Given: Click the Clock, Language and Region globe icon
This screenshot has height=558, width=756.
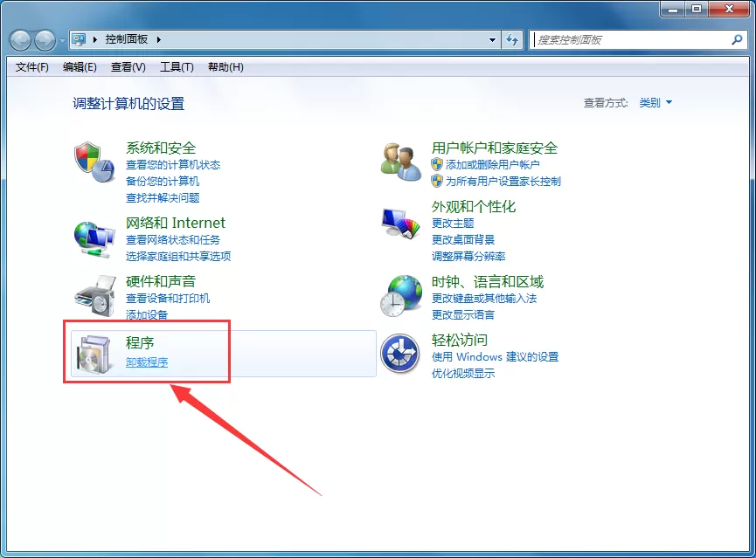Looking at the screenshot, I should click(x=400, y=296).
